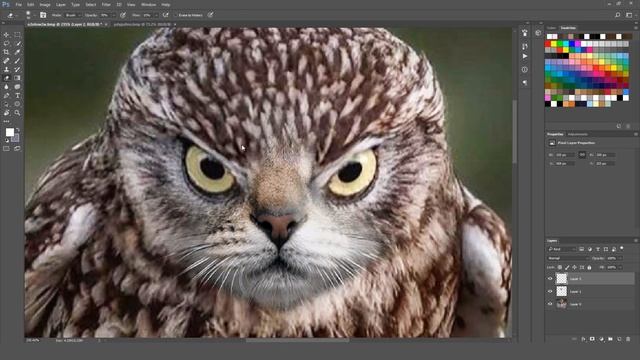The height and width of the screenshot is (360, 640).
Task: Select the Eraser tool
Action: coord(7,78)
